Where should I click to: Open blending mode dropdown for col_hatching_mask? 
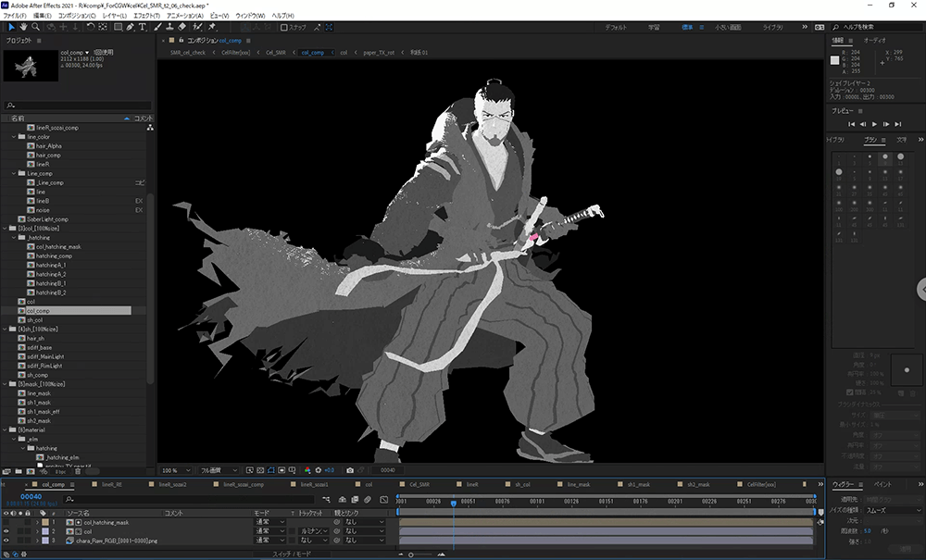(x=269, y=522)
